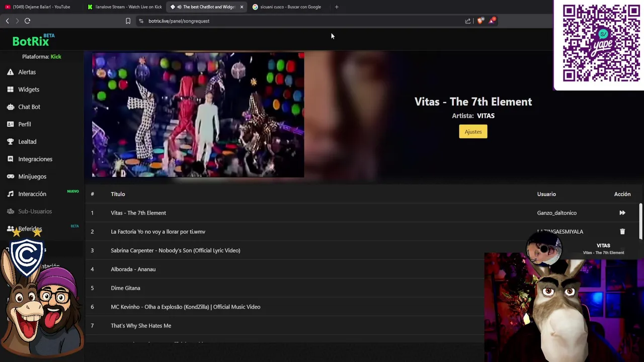Switch to the Dejame Bailar YouTube tab
This screenshot has width=644, height=362.
point(41,7)
